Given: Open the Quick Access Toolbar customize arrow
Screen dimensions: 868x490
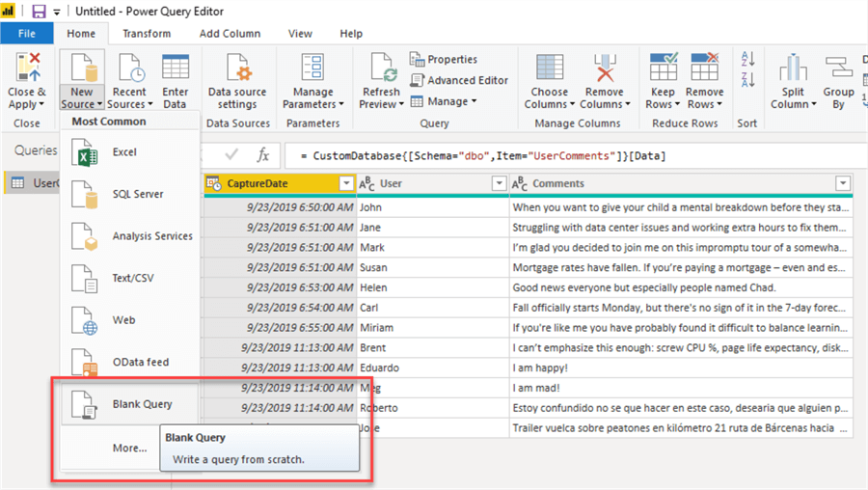Looking at the screenshot, I should [x=57, y=12].
